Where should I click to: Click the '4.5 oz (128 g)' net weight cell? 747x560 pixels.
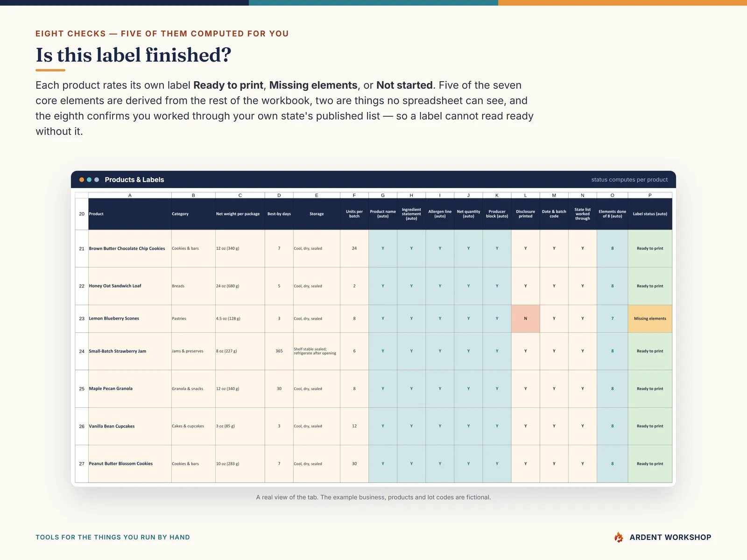click(240, 319)
